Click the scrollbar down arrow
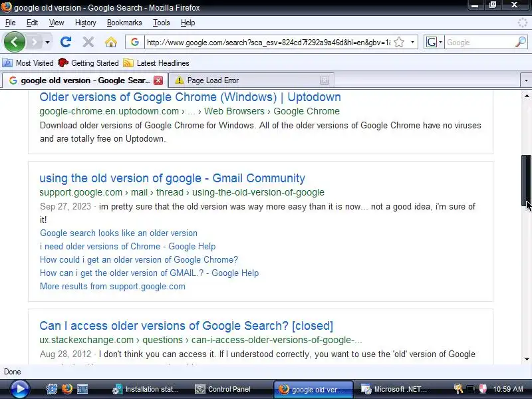 pyautogui.click(x=526, y=359)
